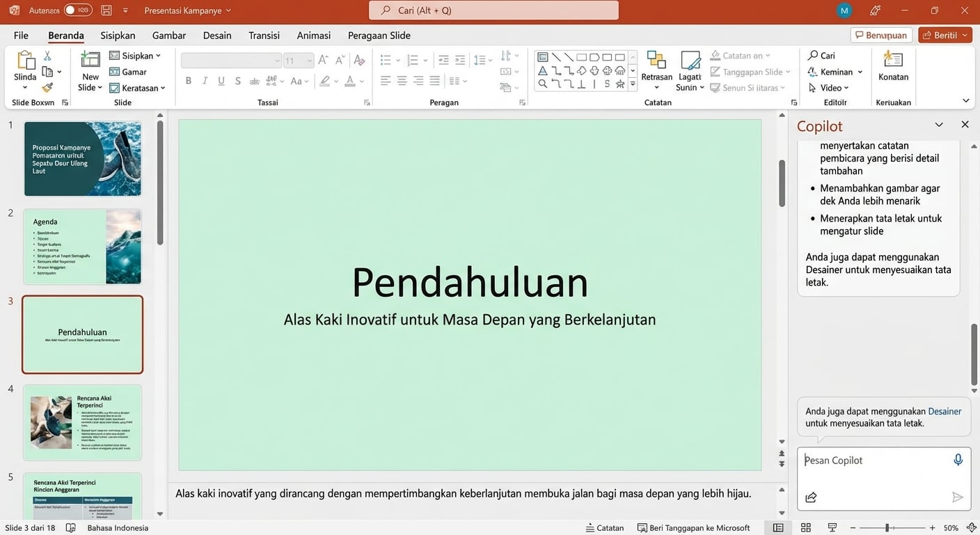
Task: Toggle the Catatan notes pane in status bar
Action: click(x=605, y=527)
